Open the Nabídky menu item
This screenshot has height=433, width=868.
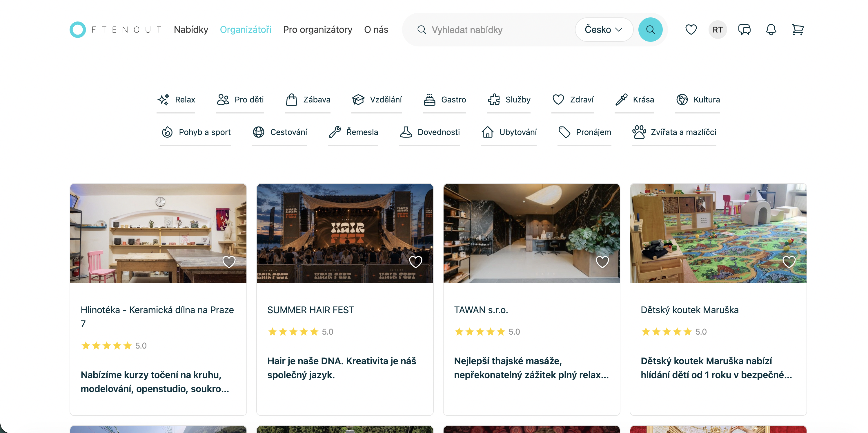[x=191, y=30]
